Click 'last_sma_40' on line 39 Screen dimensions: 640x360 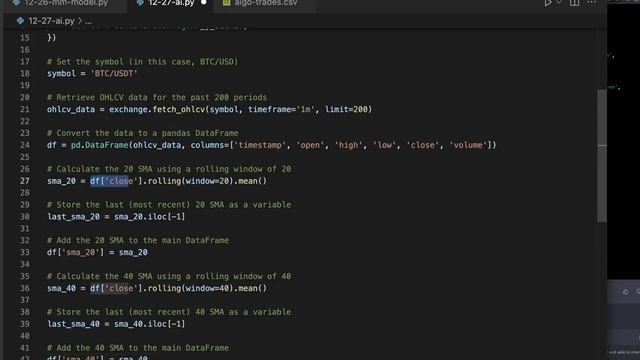pos(73,324)
